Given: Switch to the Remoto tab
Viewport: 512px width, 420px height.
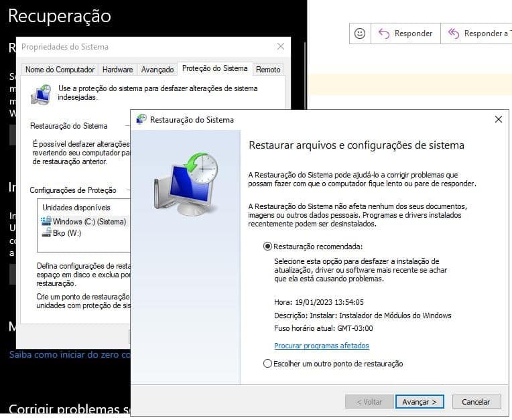Looking at the screenshot, I should 268,70.
